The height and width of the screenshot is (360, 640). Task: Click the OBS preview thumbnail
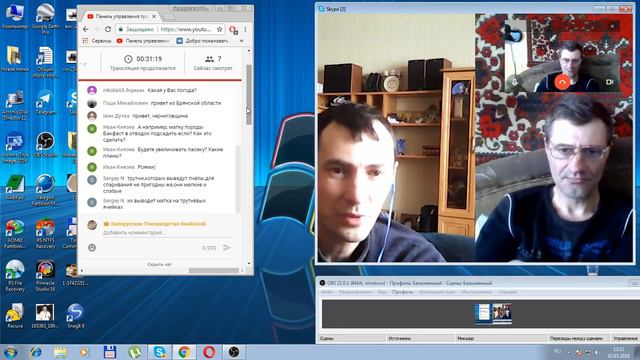click(493, 313)
